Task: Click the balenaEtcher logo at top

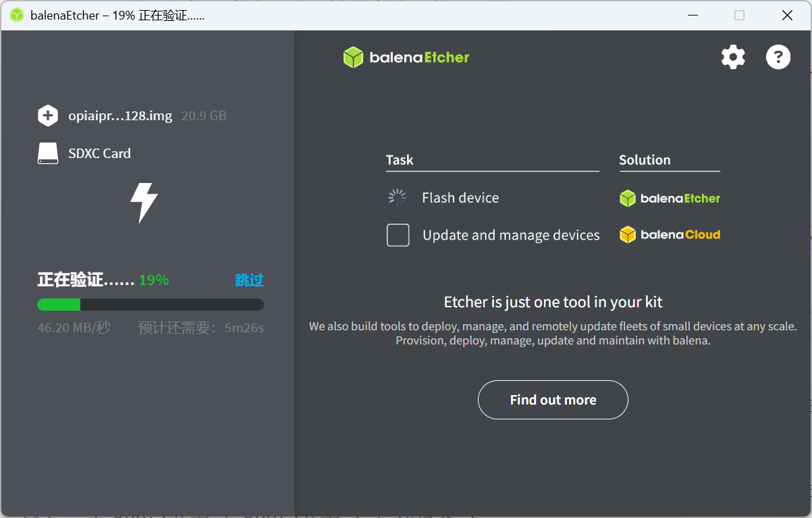Action: pos(406,57)
